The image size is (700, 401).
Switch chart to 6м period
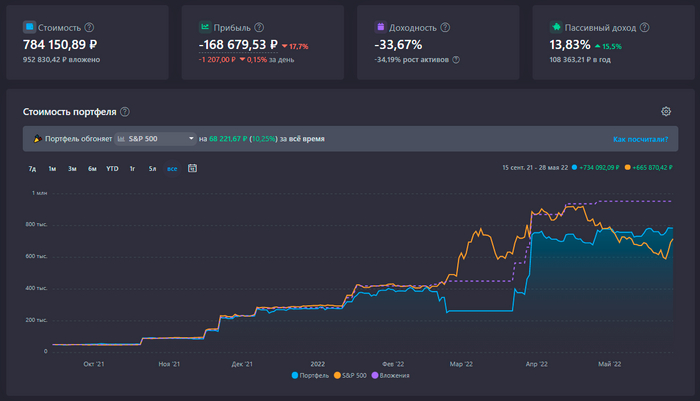pos(92,168)
